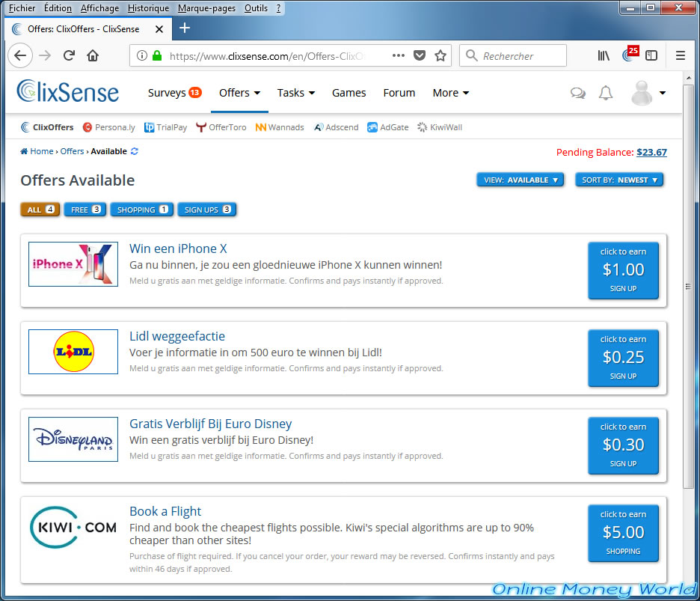Open the Kiwi.com offer thumbnail
Screen dimensions: 700x601
[x=73, y=527]
